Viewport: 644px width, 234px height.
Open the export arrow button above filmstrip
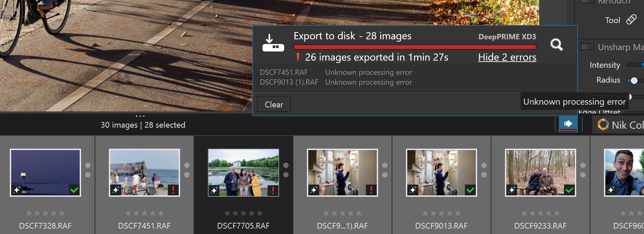(568, 124)
